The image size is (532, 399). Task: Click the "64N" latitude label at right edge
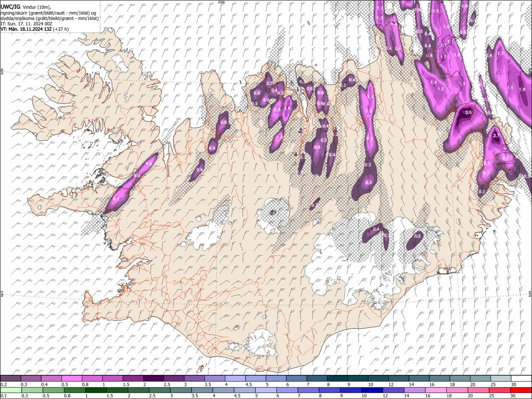[x=530, y=293]
